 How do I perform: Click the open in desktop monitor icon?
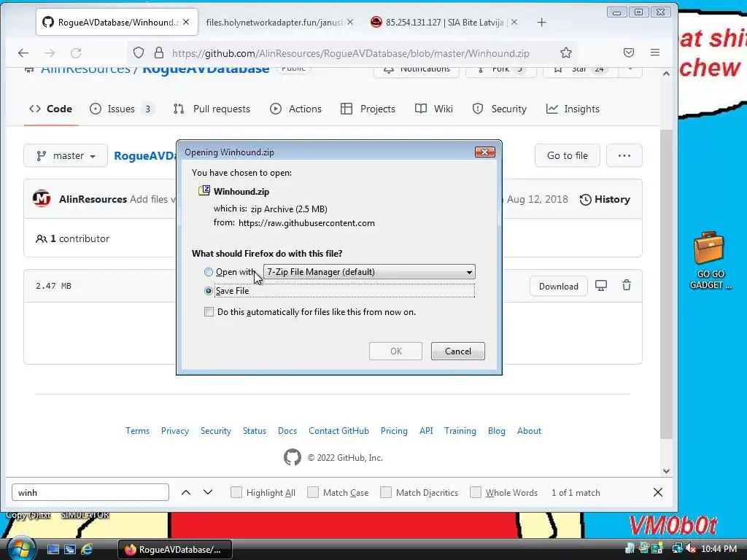(601, 286)
